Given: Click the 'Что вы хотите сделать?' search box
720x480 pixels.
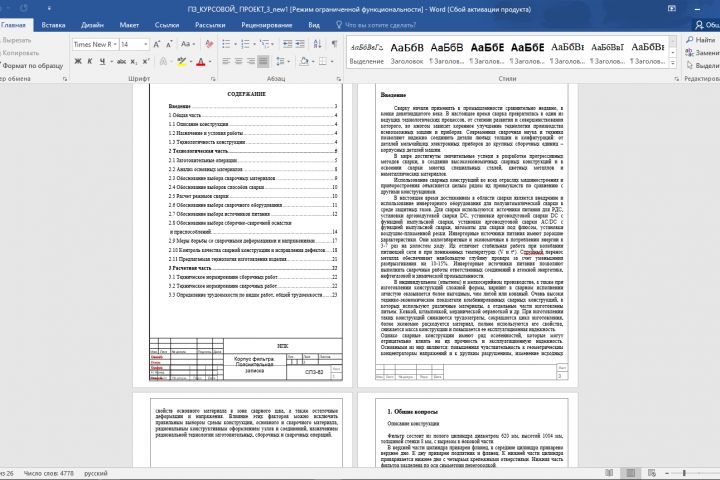Looking at the screenshot, I should coord(377,25).
